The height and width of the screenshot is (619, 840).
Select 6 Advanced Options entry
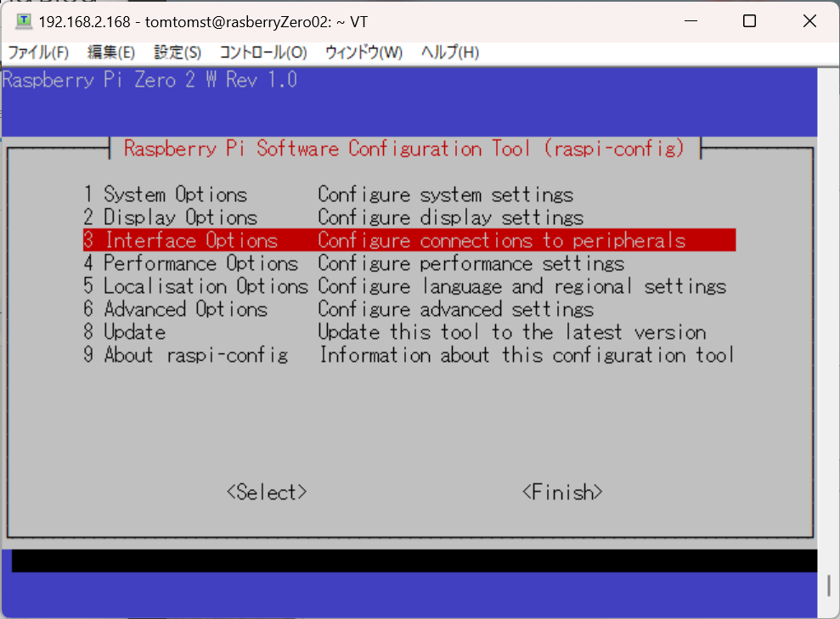pos(409,309)
